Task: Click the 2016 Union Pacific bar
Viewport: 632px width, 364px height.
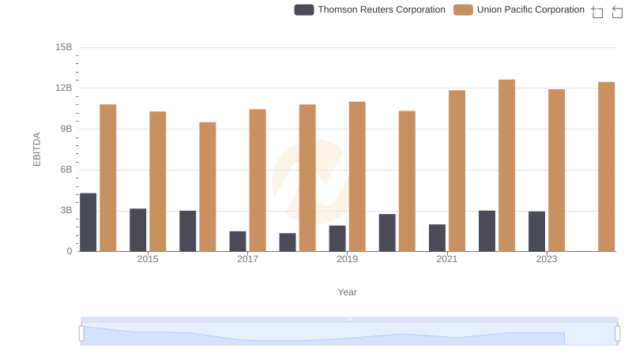Action: coord(208,187)
